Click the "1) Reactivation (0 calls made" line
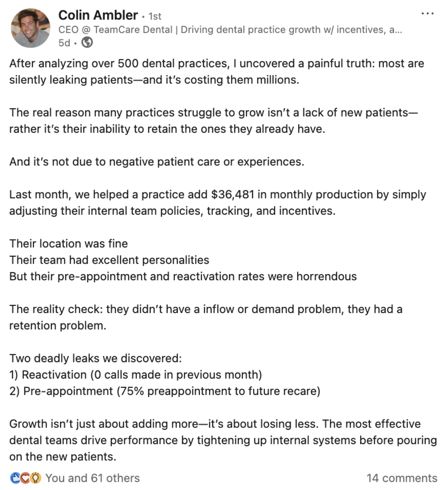The height and width of the screenshot is (490, 448). tap(135, 375)
